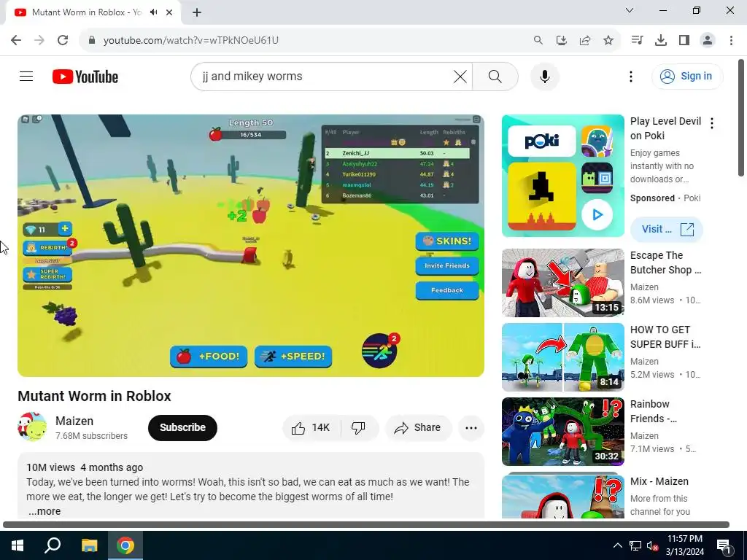Open Windows Start menu
This screenshot has height=560, width=747.
[18, 545]
